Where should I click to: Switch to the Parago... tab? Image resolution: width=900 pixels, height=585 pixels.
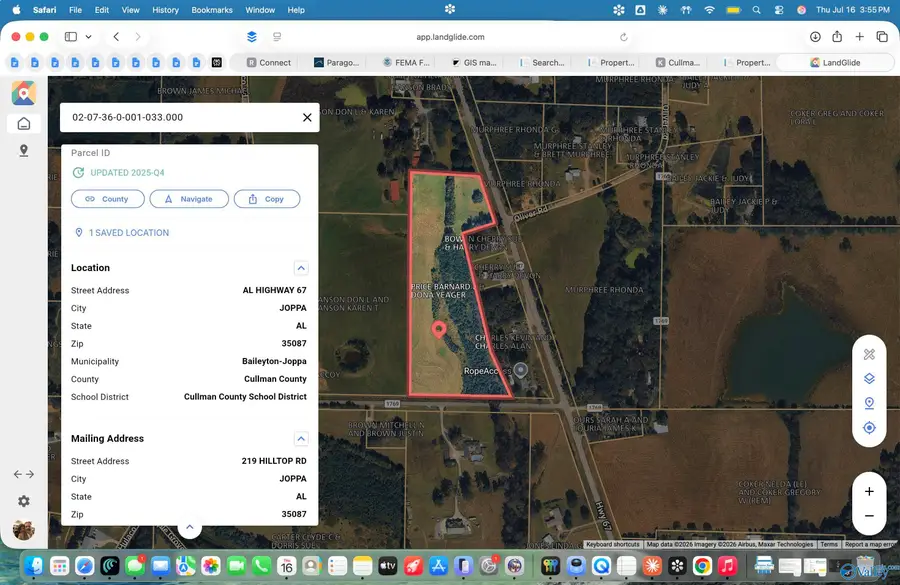point(336,63)
